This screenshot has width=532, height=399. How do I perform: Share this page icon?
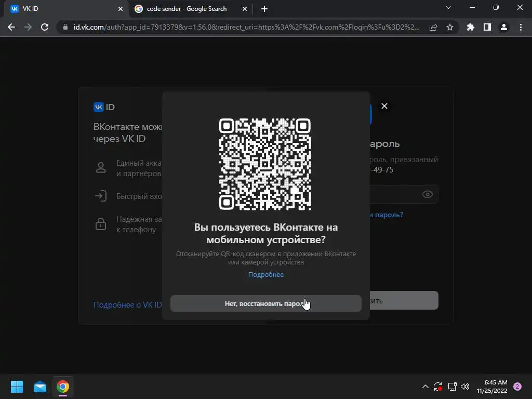pos(433,27)
